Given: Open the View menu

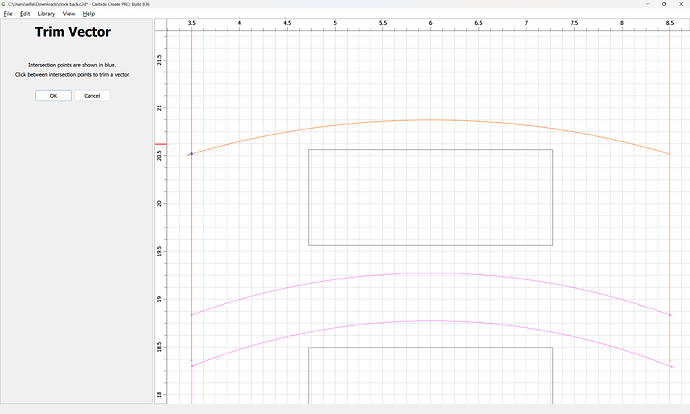Looking at the screenshot, I should (x=69, y=14).
